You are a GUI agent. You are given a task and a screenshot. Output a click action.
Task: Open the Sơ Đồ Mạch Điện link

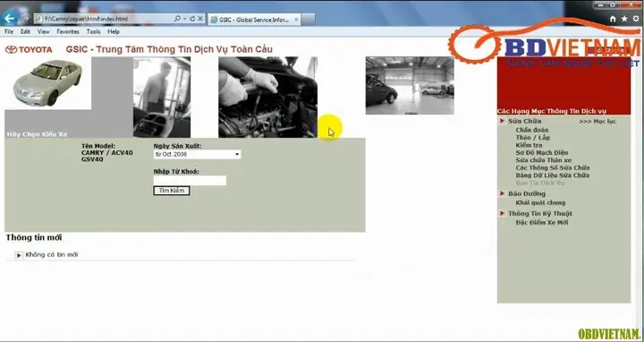542,153
